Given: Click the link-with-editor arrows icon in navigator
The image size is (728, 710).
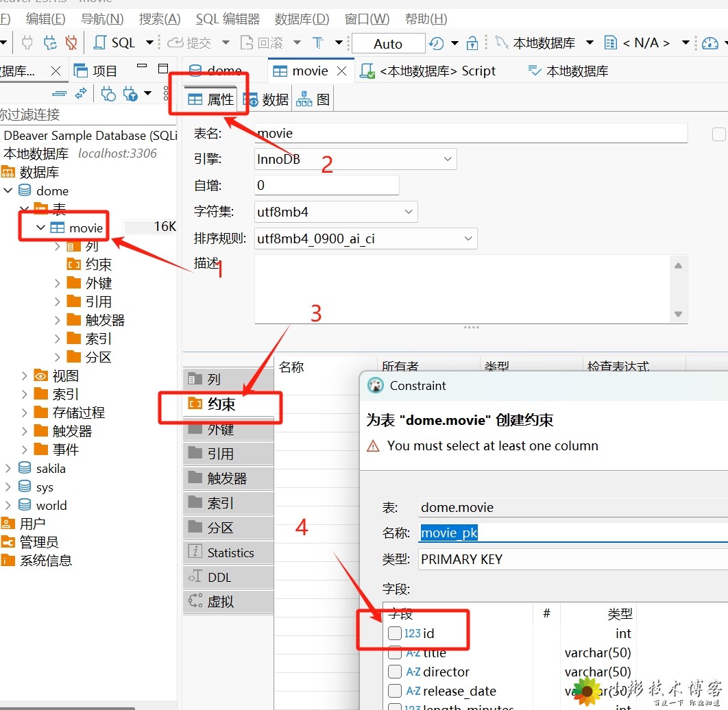Looking at the screenshot, I should tap(81, 93).
